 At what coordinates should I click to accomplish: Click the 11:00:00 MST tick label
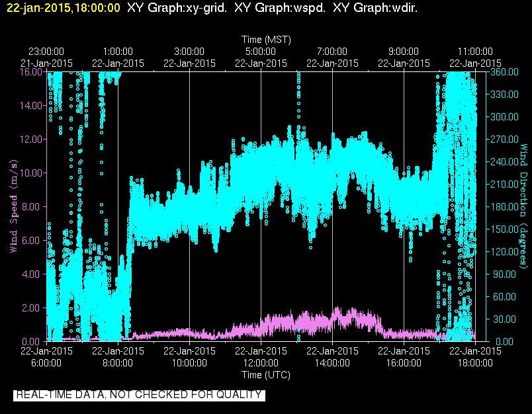(475, 52)
